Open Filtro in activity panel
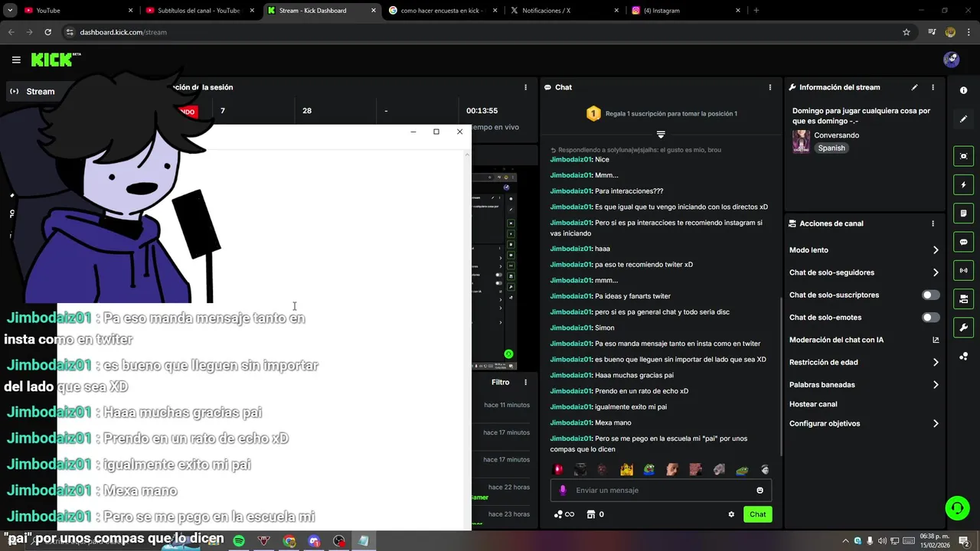Viewport: 980px width, 551px height. click(x=500, y=382)
